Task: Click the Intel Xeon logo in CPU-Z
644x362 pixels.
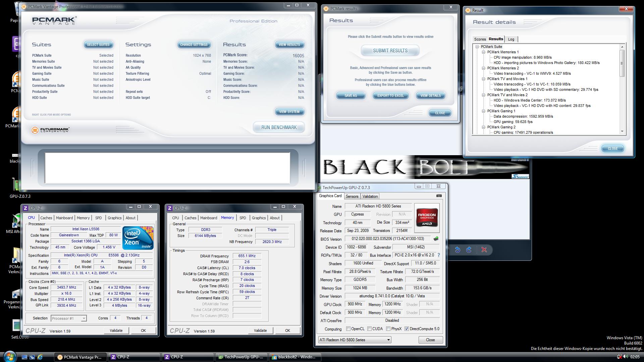Action: tap(138, 238)
